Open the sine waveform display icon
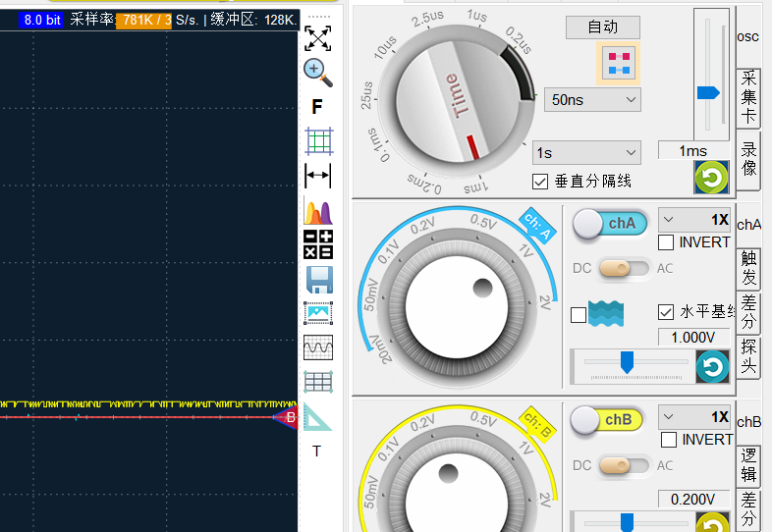Viewport: 772px width, 532px height. (x=318, y=347)
